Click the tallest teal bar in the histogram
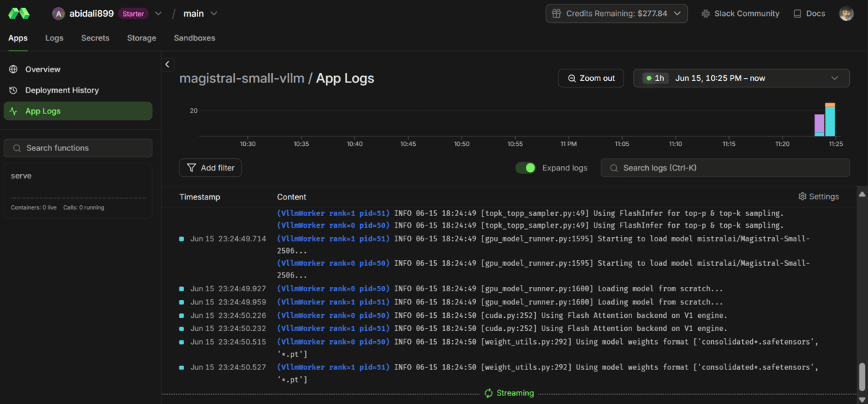The height and width of the screenshot is (404, 868). pyautogui.click(x=830, y=121)
